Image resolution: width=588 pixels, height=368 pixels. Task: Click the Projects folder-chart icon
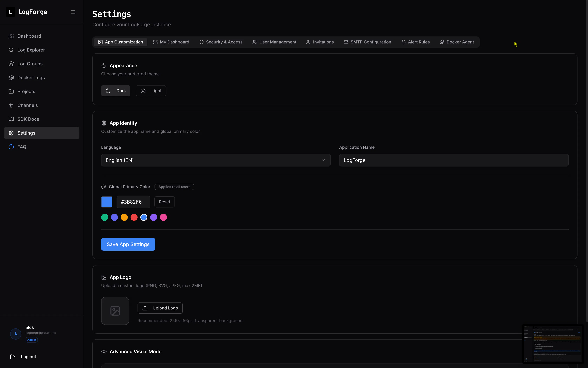pyautogui.click(x=11, y=91)
